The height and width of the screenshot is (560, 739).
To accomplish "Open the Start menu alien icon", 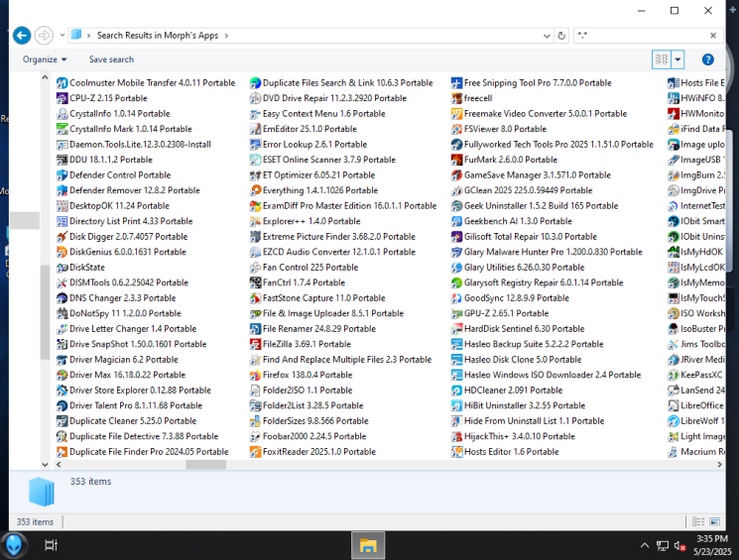I will 13,545.
